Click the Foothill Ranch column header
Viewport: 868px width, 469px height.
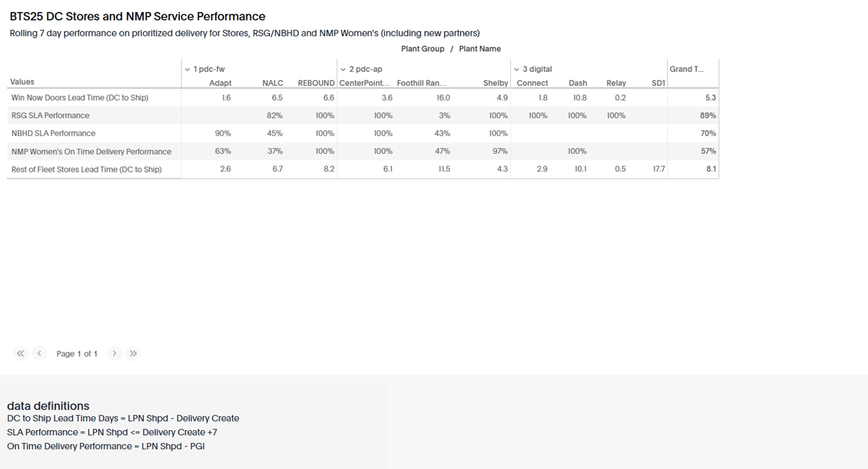pyautogui.click(x=422, y=83)
